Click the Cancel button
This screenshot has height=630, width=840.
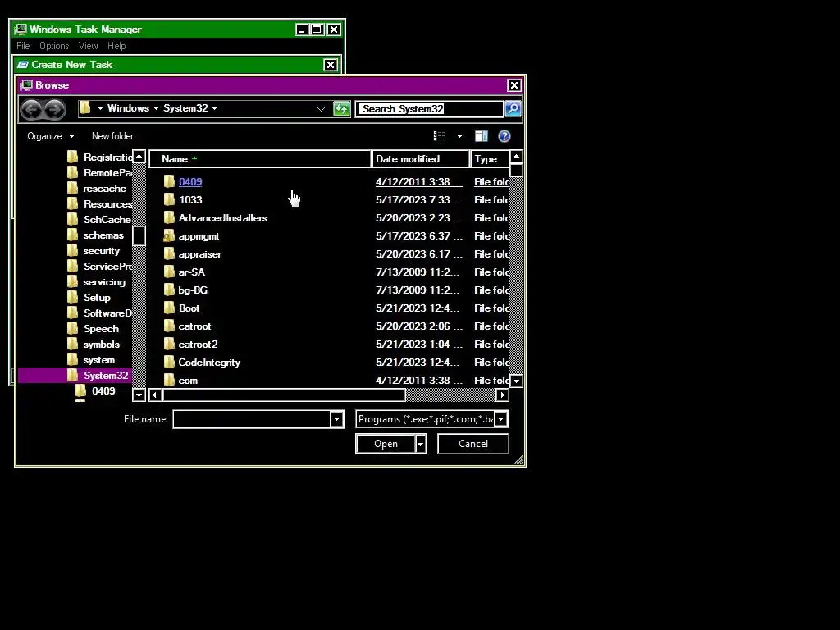tap(473, 444)
